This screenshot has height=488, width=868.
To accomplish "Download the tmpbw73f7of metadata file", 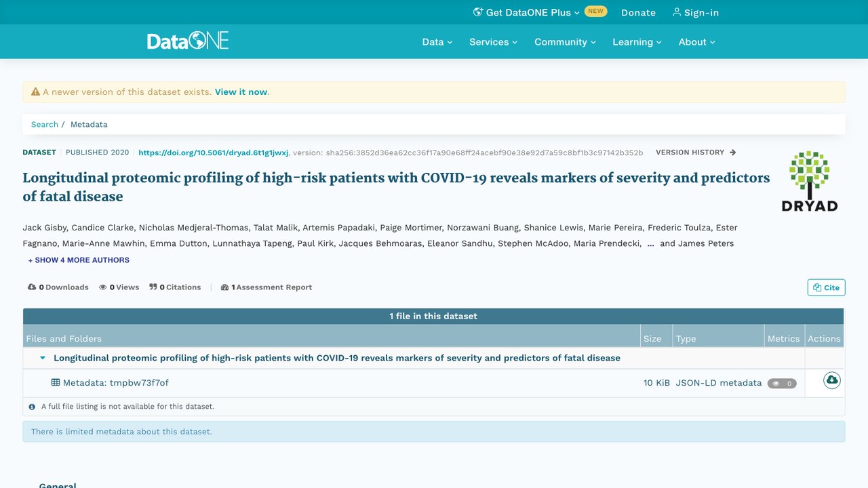I will 831,380.
